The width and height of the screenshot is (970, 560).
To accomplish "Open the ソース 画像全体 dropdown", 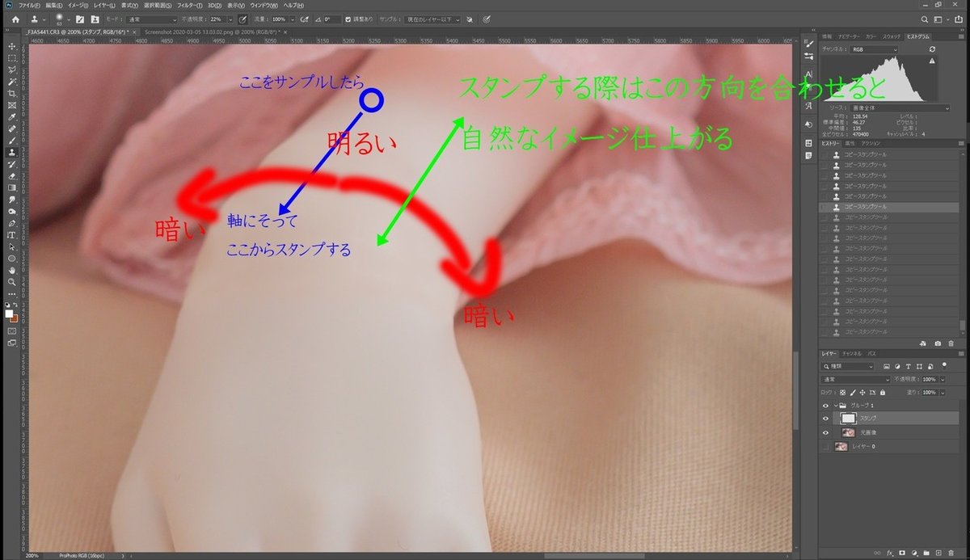I will pyautogui.click(x=900, y=107).
